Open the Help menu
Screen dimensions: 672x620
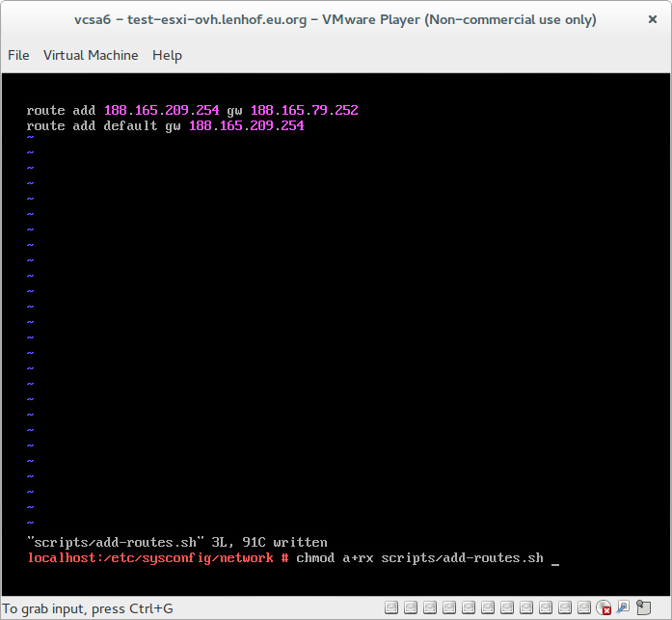point(167,56)
